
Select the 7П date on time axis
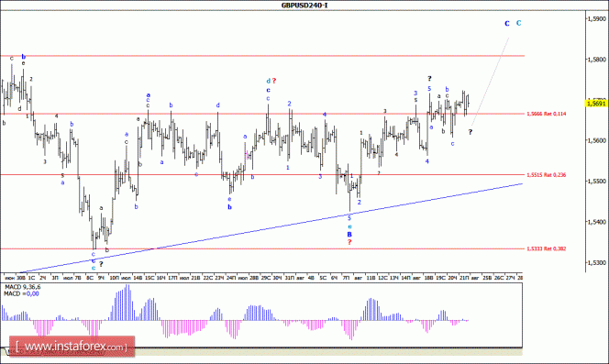coord(346,278)
